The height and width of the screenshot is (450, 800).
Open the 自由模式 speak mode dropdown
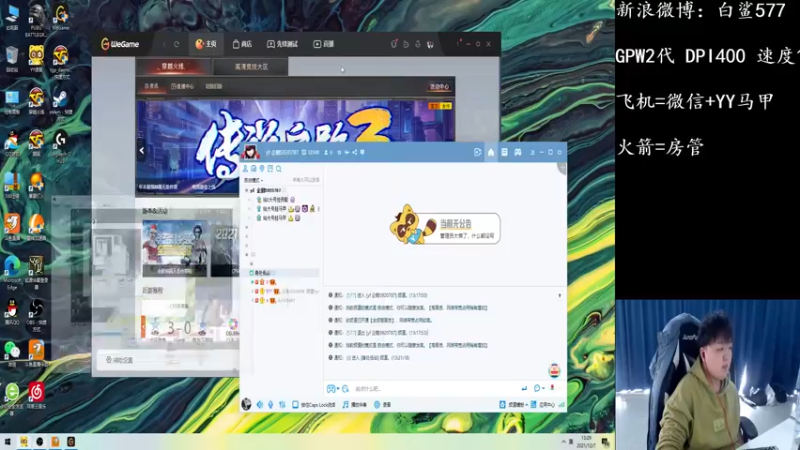(x=253, y=180)
